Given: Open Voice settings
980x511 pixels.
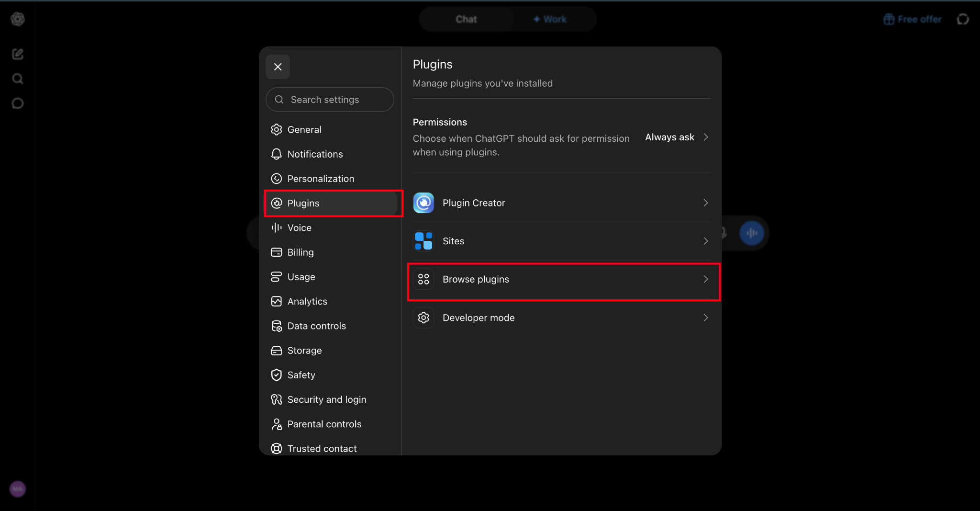Looking at the screenshot, I should [331, 228].
